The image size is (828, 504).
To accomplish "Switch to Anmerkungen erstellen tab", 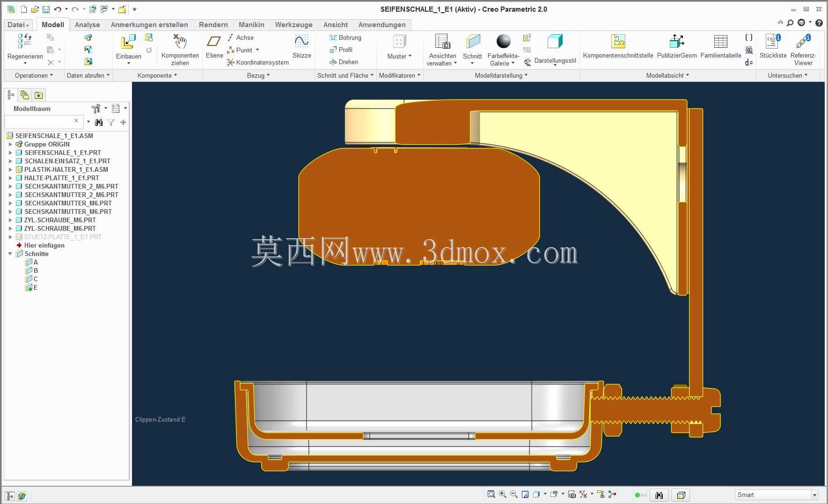I will click(149, 25).
